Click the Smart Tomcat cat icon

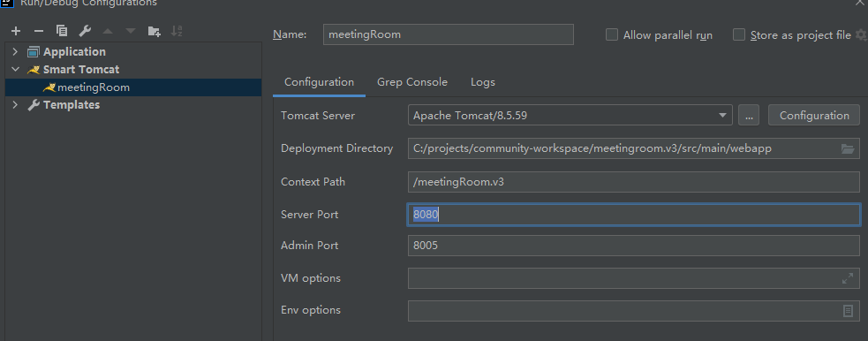pos(34,70)
